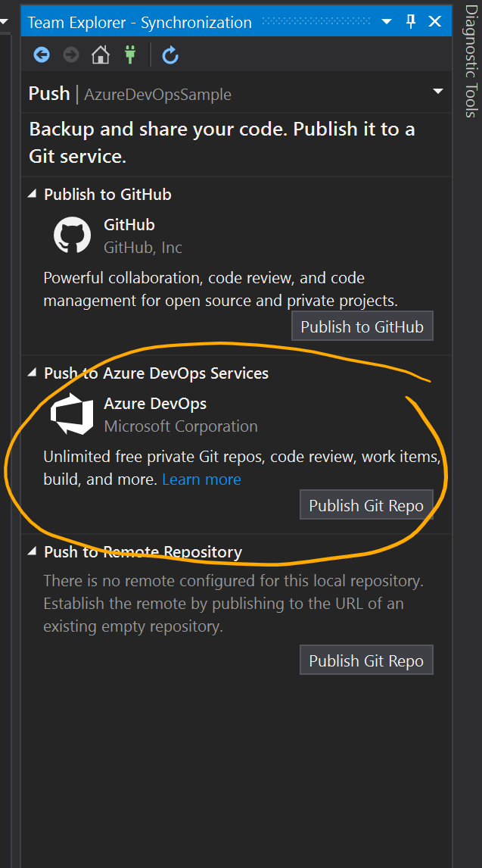Go to Team Explorer Home icon
Screen dimensions: 482x868
pos(99,55)
